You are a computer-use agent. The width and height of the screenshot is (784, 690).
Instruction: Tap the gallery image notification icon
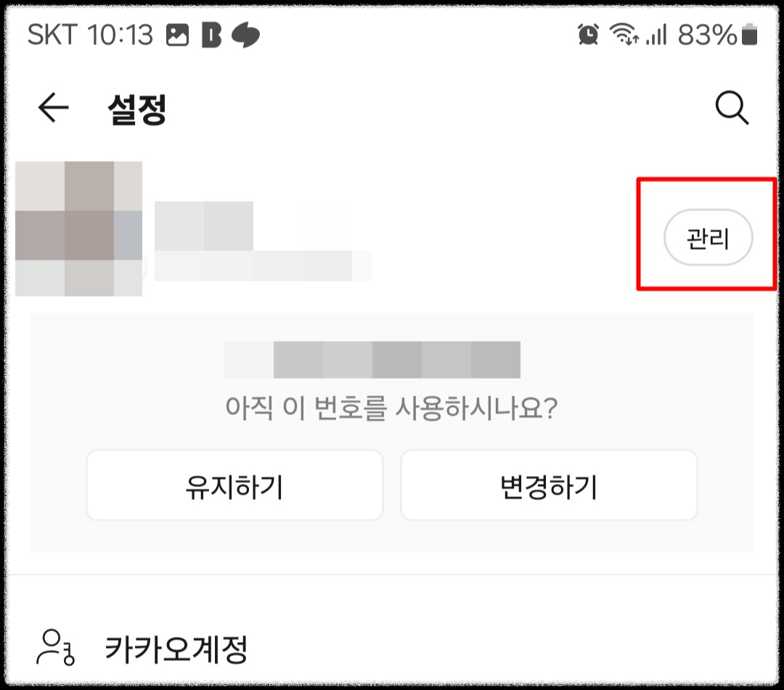[x=178, y=35]
